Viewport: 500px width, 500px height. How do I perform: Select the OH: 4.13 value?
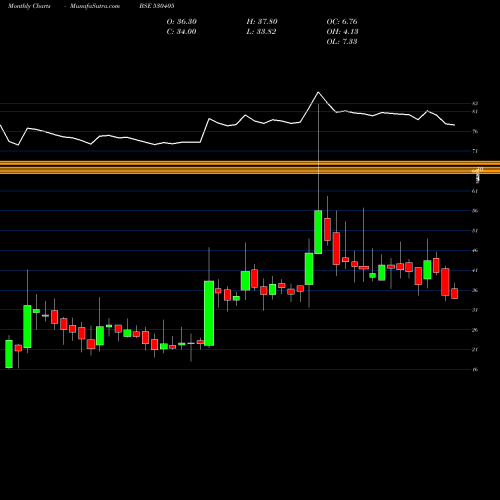342,32
